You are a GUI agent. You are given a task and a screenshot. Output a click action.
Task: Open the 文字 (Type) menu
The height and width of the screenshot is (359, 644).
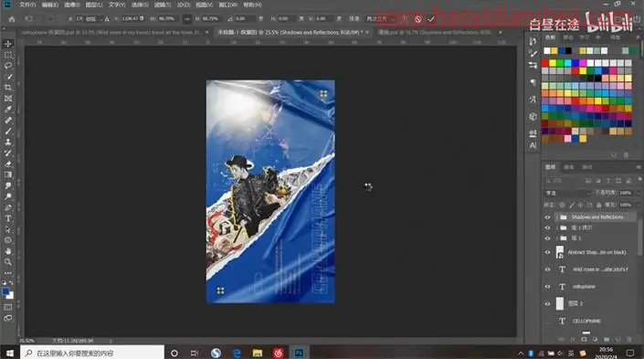(x=117, y=5)
